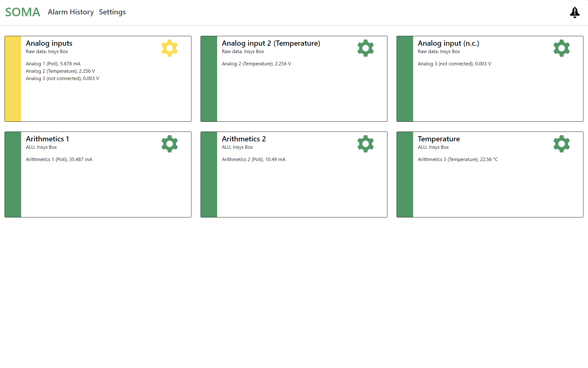
Task: Click the gear icon on Arithmetics 2 card
Action: pos(366,144)
